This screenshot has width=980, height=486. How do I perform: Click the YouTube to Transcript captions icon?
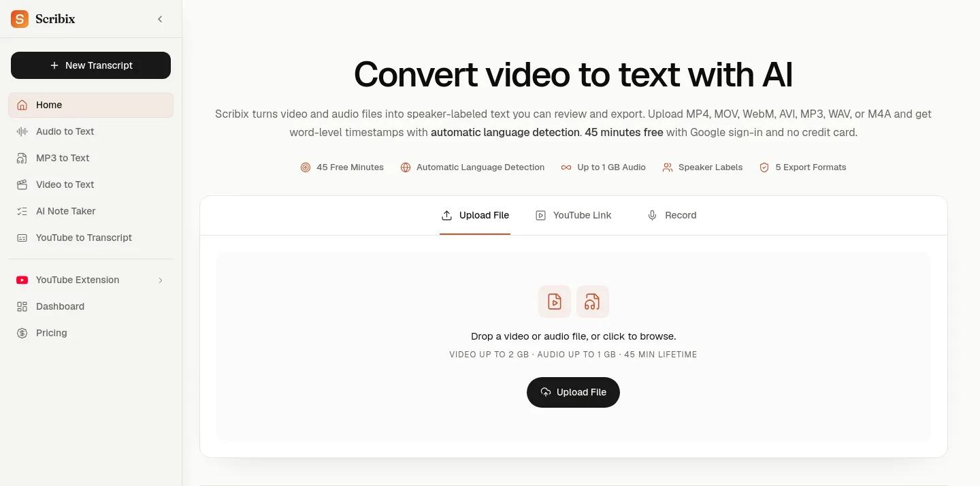tap(22, 238)
